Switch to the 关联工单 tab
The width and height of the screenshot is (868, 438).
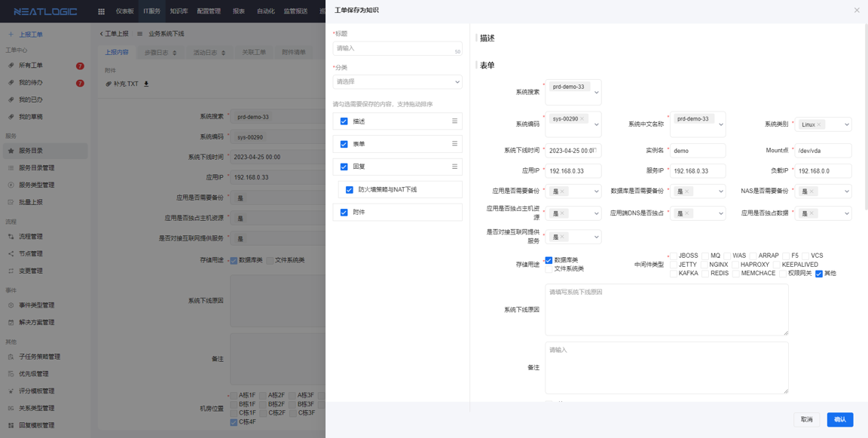(254, 54)
